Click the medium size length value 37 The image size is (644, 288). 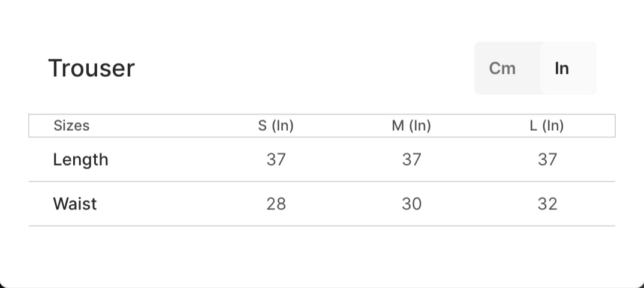[411, 160]
